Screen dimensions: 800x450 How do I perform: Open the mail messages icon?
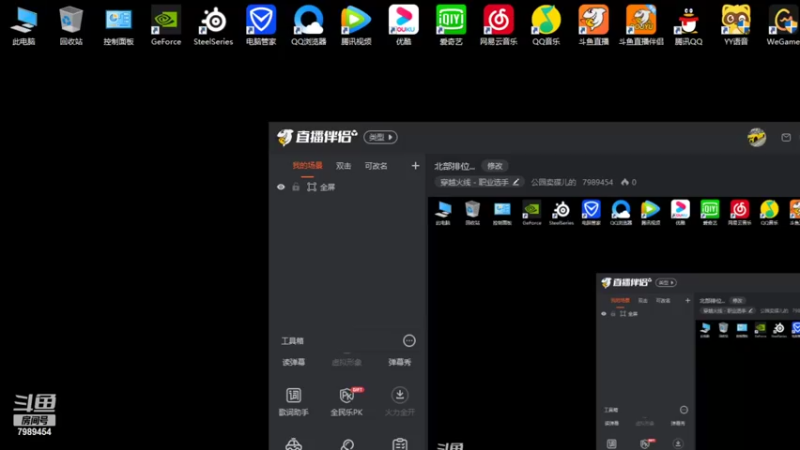coord(786,137)
